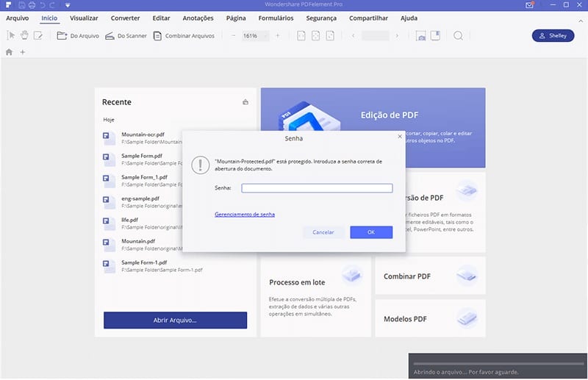Close the Senha dialog with the X
The width and height of the screenshot is (588, 380).
pyautogui.click(x=400, y=137)
